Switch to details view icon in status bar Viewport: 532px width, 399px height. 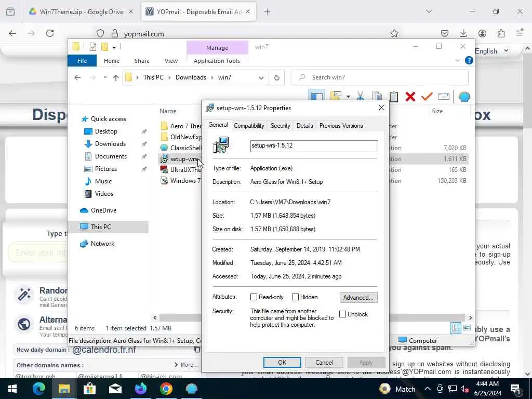pyautogui.click(x=455, y=328)
